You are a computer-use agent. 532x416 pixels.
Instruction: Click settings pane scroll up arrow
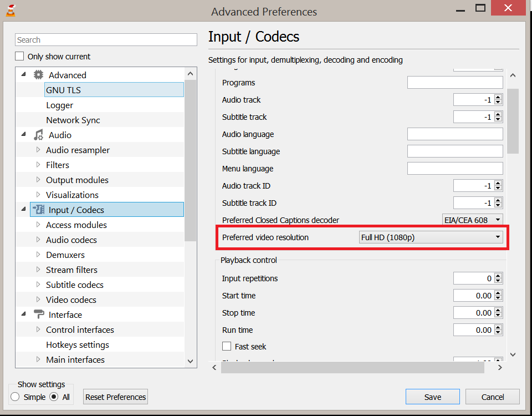pos(513,75)
